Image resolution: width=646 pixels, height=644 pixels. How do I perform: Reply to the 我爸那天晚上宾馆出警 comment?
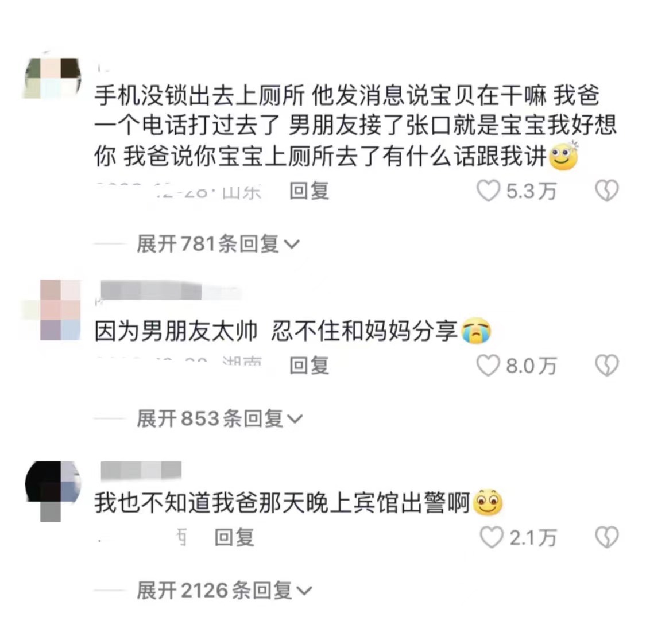click(234, 537)
